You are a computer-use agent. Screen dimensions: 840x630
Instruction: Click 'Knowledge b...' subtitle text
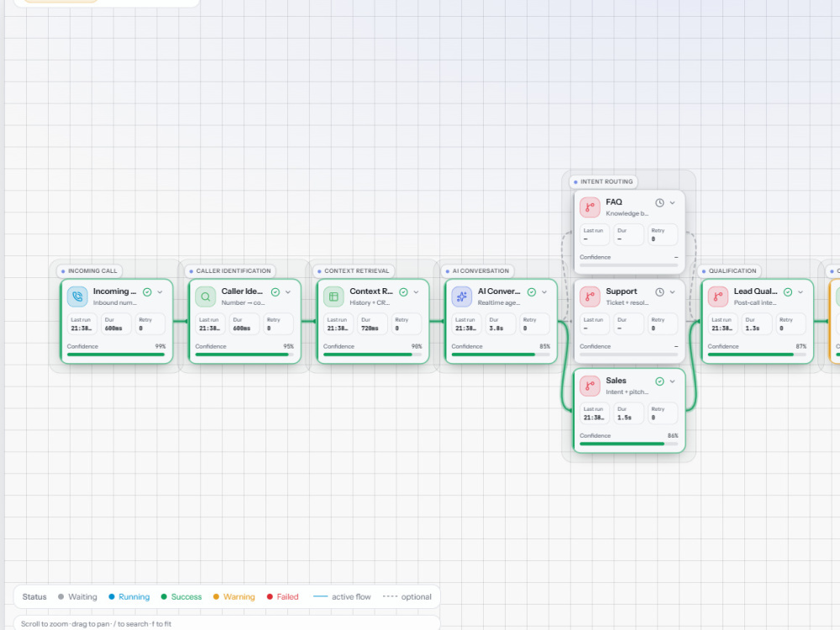(627, 213)
